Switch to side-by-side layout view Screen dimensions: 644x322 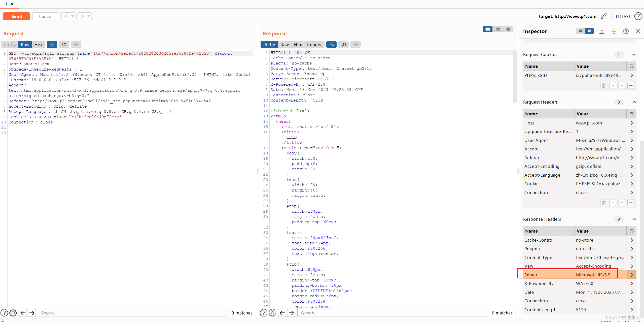(488, 29)
